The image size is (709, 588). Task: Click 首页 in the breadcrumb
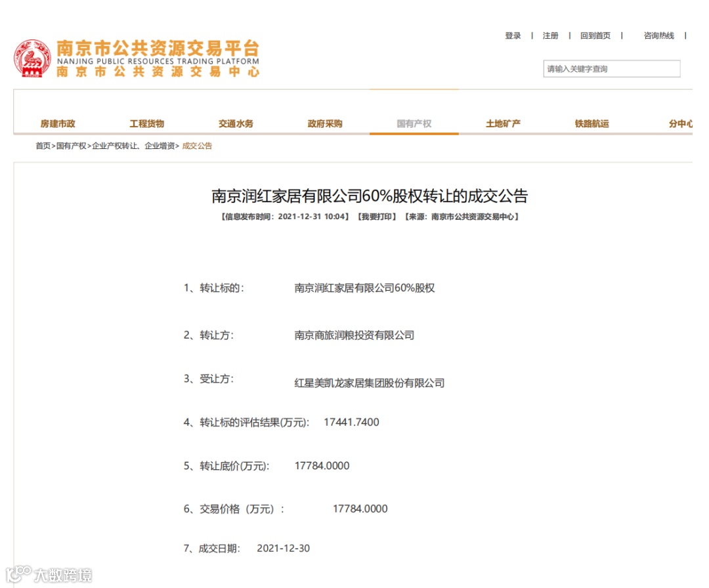(x=43, y=146)
